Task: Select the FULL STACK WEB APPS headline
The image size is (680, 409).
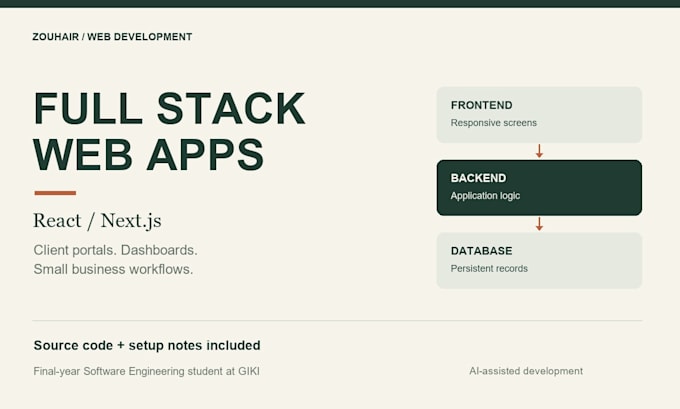Action: click(x=170, y=131)
